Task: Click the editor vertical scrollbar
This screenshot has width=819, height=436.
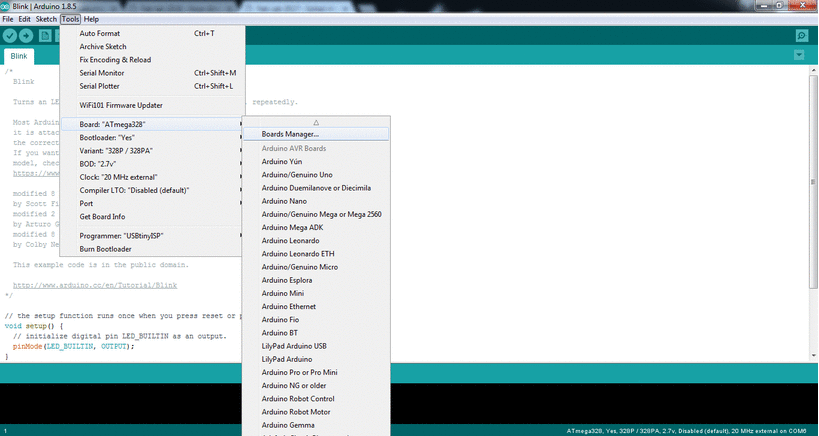Action: click(813, 181)
